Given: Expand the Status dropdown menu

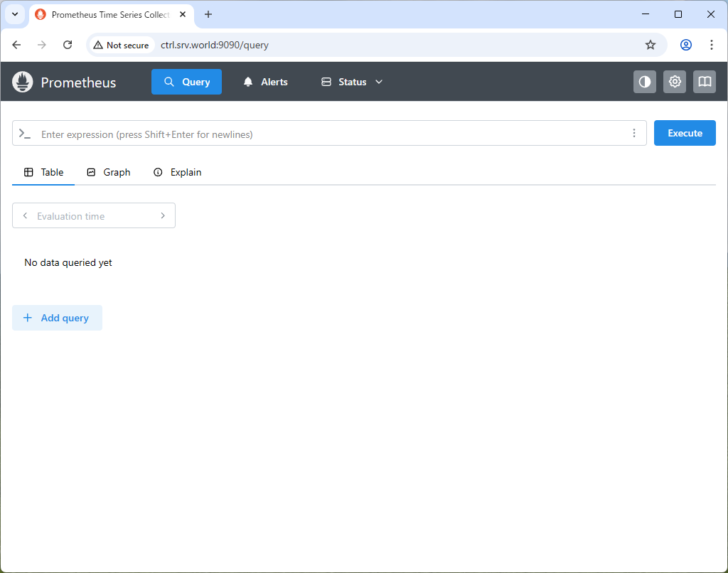Looking at the screenshot, I should pos(352,82).
